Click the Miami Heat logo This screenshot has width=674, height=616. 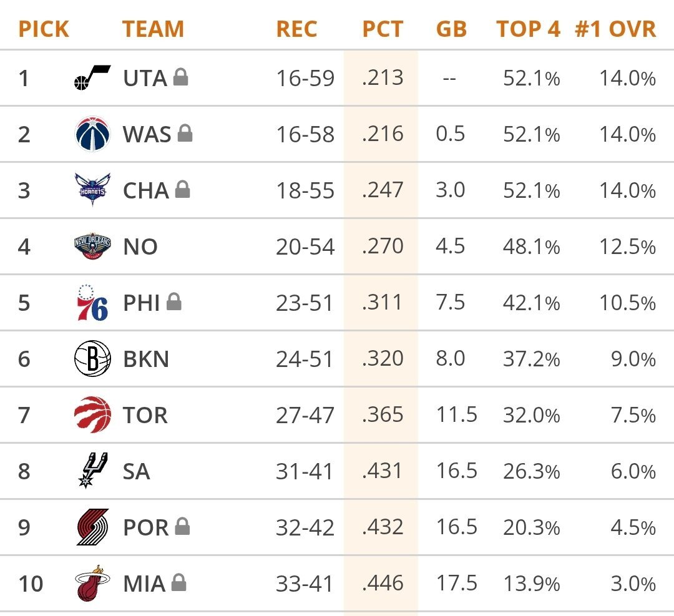92,584
